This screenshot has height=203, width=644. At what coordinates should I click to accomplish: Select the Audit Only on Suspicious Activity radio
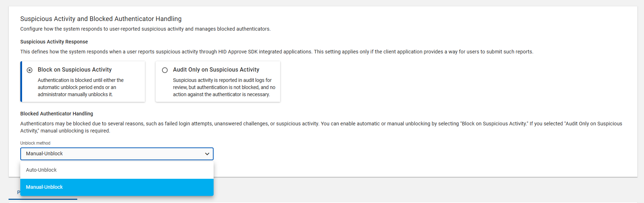(x=165, y=70)
